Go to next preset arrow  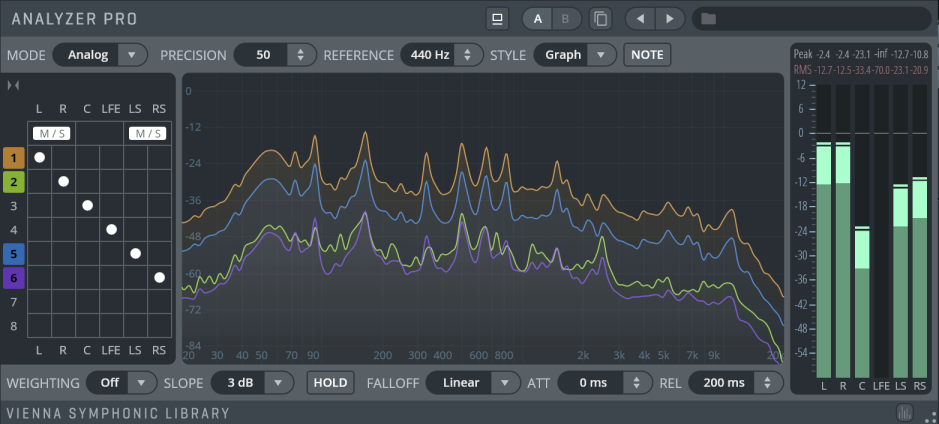pos(671,19)
